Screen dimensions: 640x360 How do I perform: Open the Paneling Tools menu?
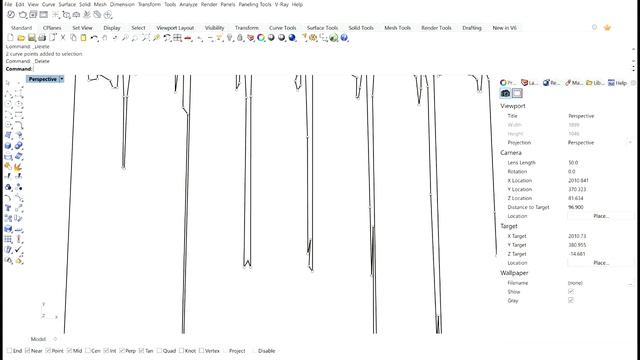pos(255,4)
